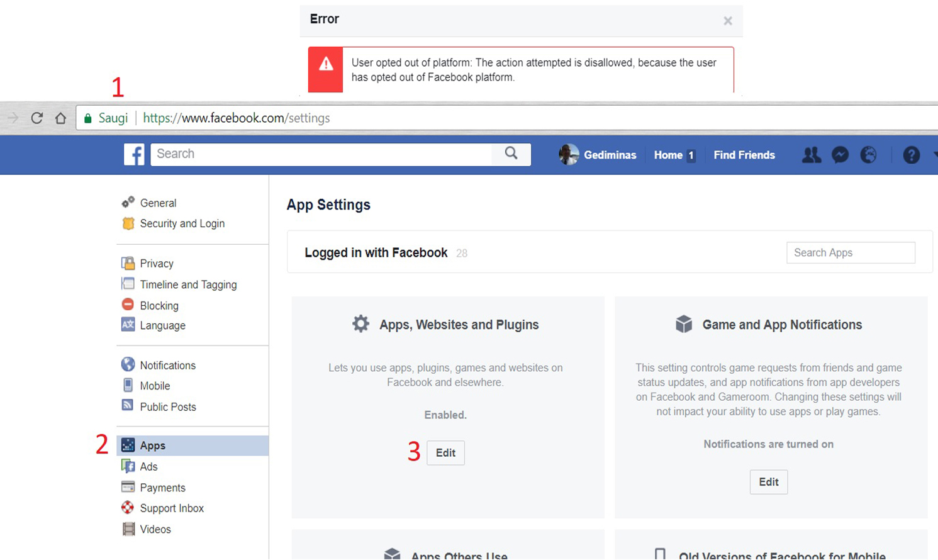Viewport: 938px width, 560px height.
Task: Click the General gears icon
Action: (x=128, y=202)
